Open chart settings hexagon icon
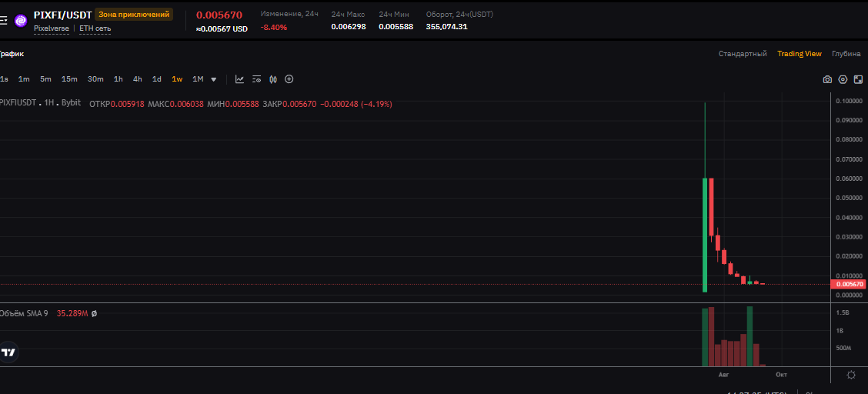This screenshot has width=868, height=394. (x=843, y=79)
